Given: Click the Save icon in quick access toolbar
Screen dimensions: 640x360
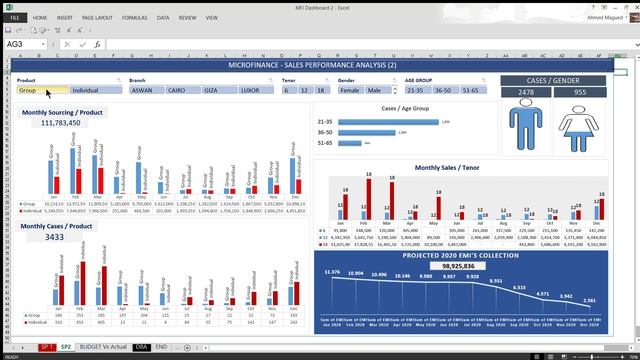Looking at the screenshot, I should click(x=8, y=30).
